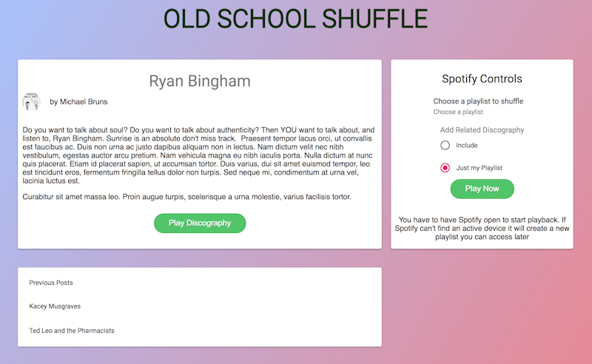Click the Include option label text
This screenshot has height=364, width=592.
(x=467, y=145)
